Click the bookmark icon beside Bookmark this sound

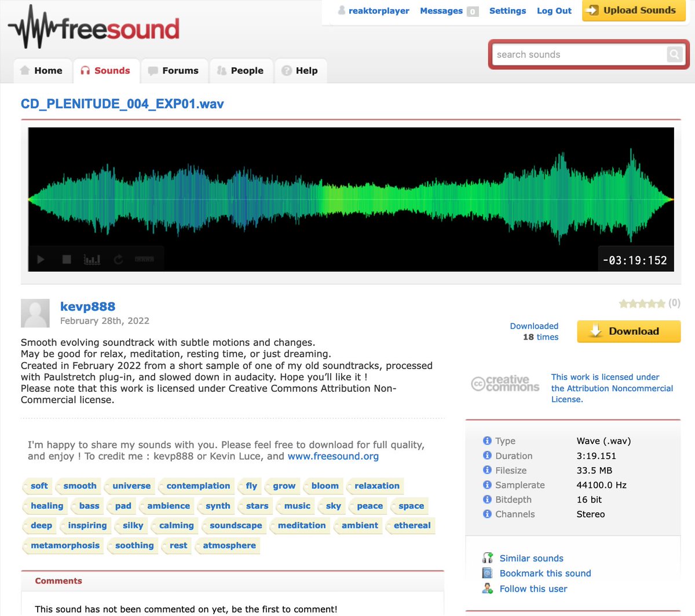488,573
